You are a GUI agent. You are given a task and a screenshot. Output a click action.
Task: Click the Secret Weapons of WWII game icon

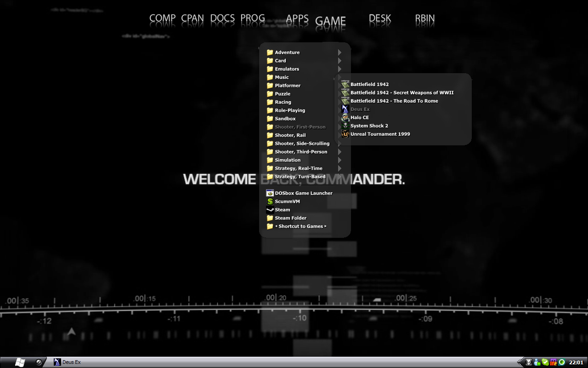pos(345,93)
